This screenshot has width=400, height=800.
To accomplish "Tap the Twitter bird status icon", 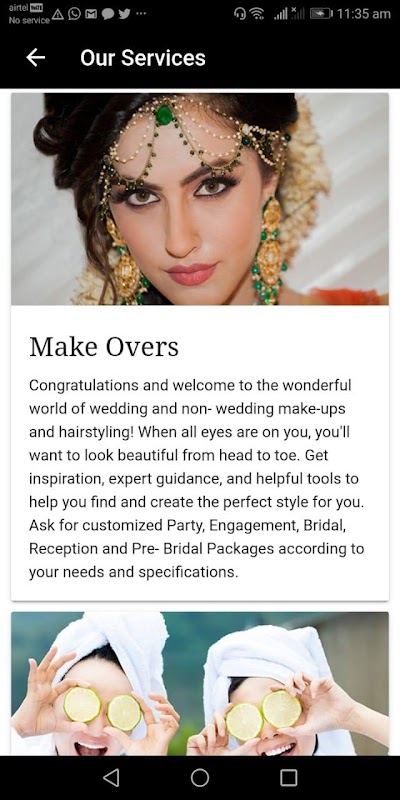I will pyautogui.click(x=124, y=14).
